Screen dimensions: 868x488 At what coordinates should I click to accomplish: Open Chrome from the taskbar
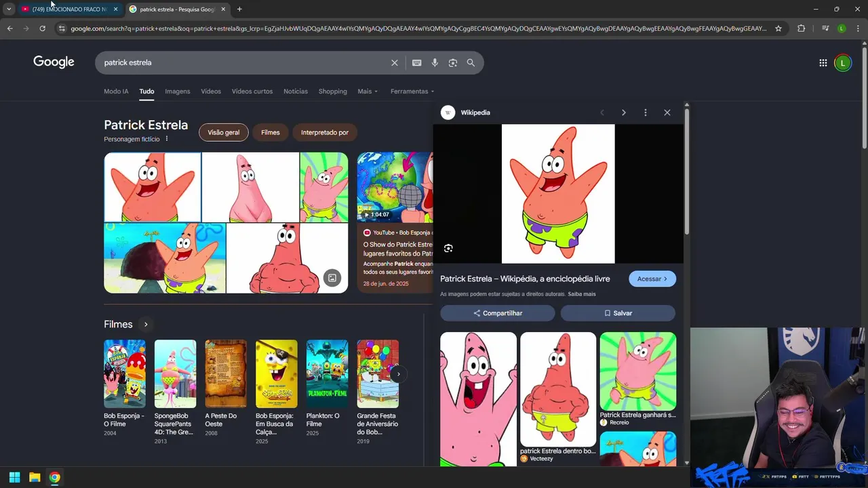54,477
